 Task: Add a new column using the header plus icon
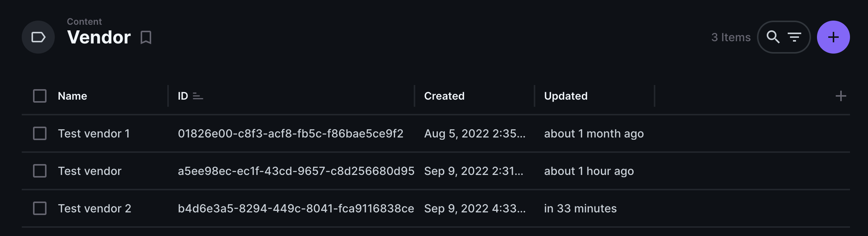pyautogui.click(x=841, y=96)
